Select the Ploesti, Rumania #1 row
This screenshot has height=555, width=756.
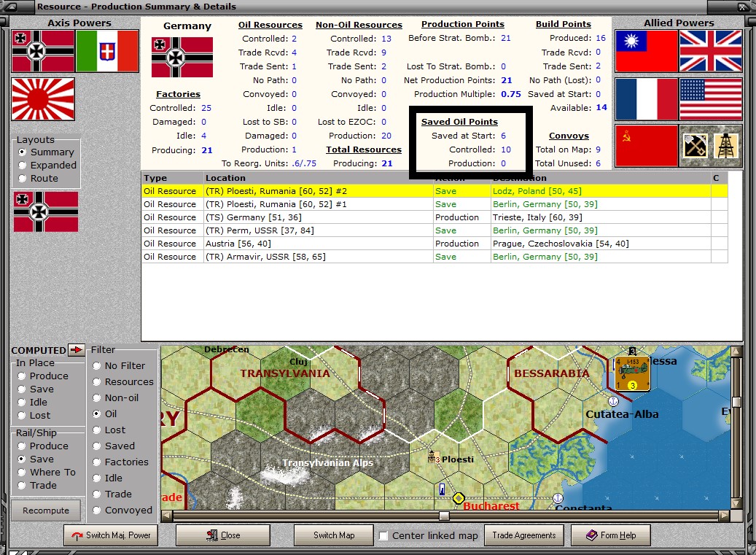434,204
